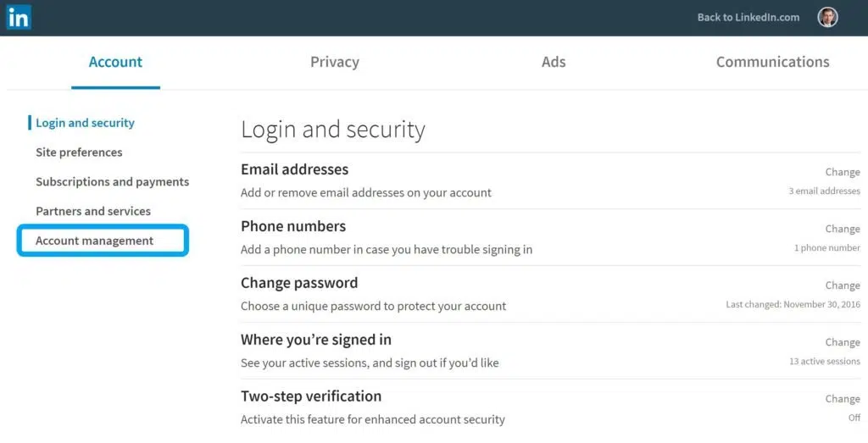Open Partners and services section

pos(93,211)
